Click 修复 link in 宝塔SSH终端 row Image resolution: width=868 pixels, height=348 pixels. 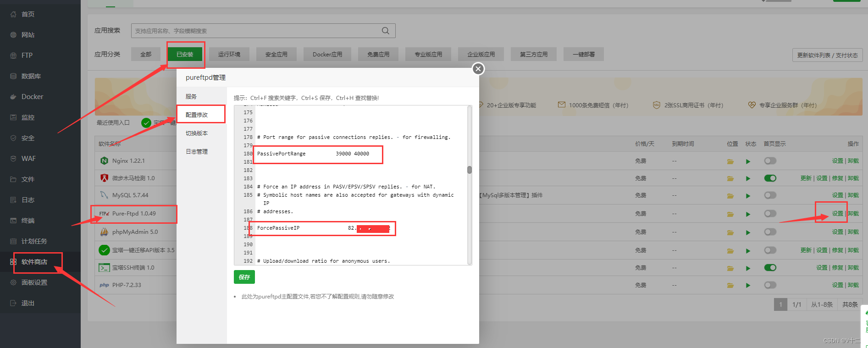838,268
